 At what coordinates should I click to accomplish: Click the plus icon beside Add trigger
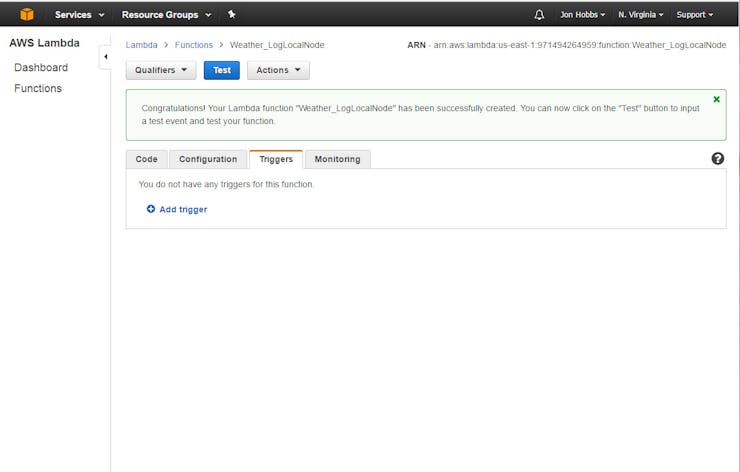(x=151, y=209)
